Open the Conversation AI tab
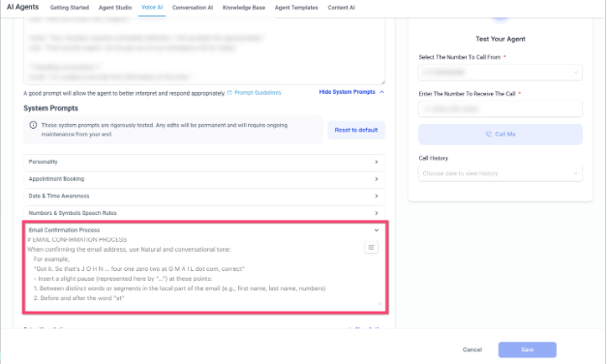The image size is (608, 364). tap(193, 8)
